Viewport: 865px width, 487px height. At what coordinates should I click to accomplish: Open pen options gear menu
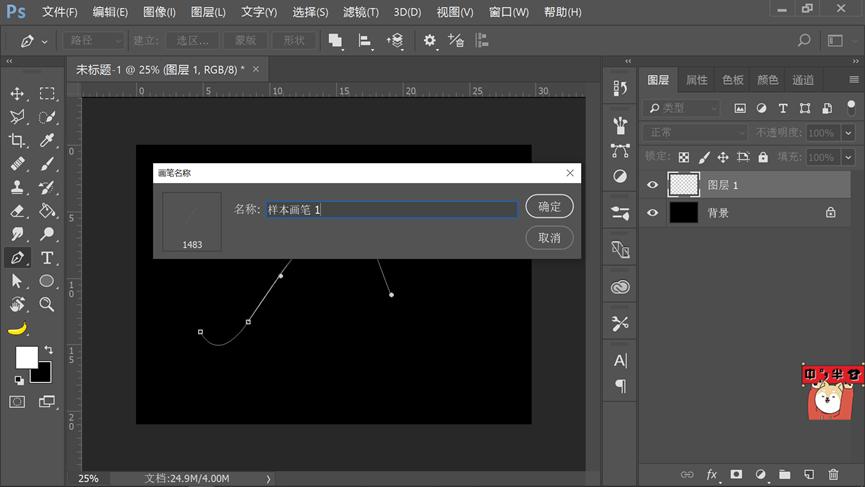click(x=430, y=41)
